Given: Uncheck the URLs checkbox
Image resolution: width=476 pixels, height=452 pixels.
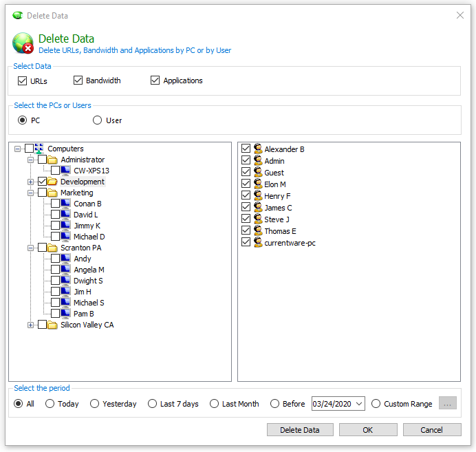Looking at the screenshot, I should coord(22,80).
